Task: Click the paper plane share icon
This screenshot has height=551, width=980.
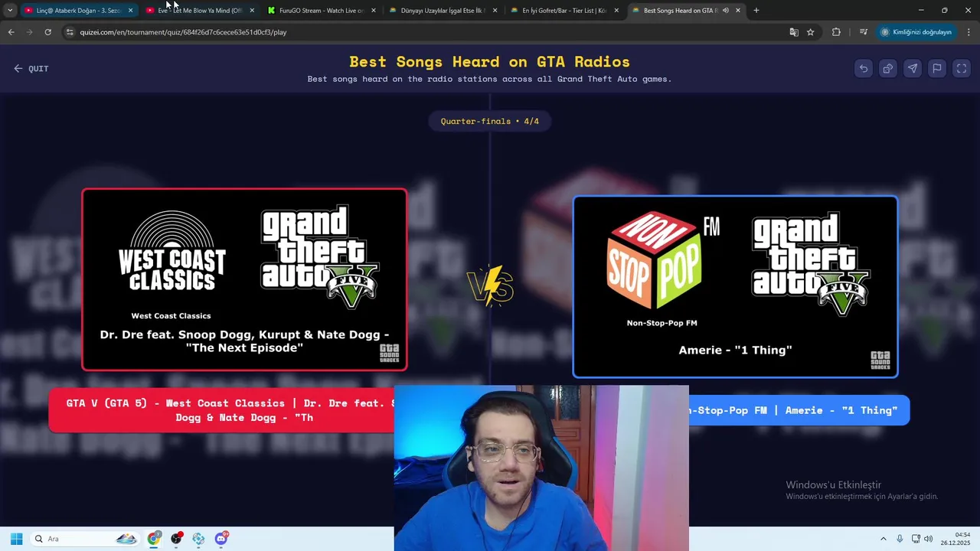Action: 913,69
